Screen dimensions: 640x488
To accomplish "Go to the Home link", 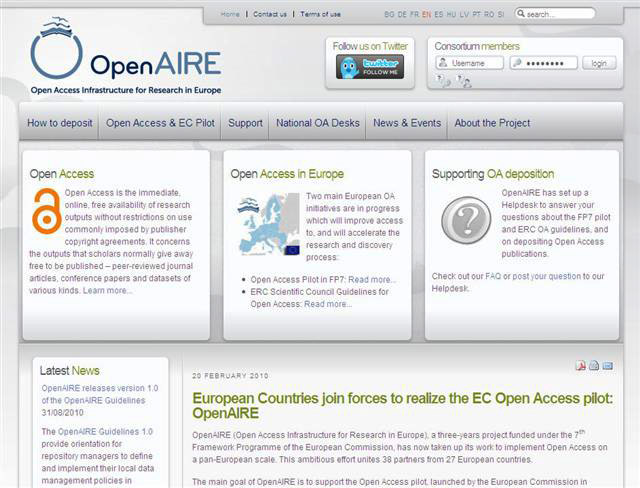I will pyautogui.click(x=230, y=14).
